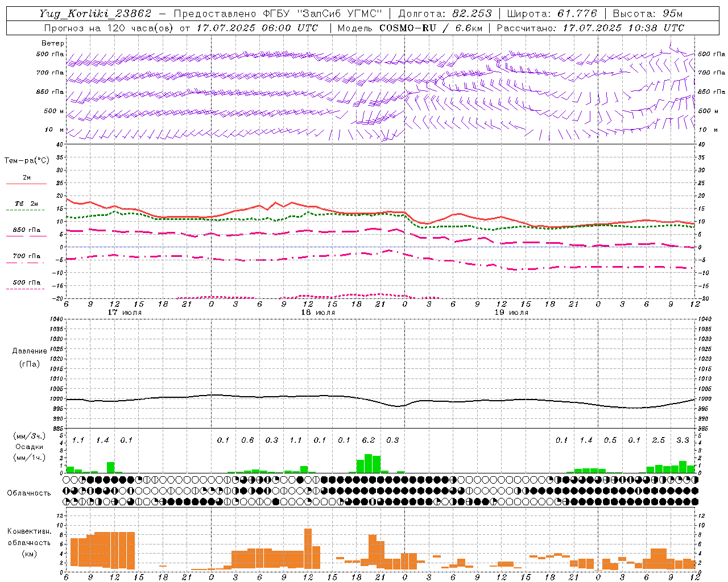Click the dashed line sample under Td 2м legend

(x=26, y=210)
